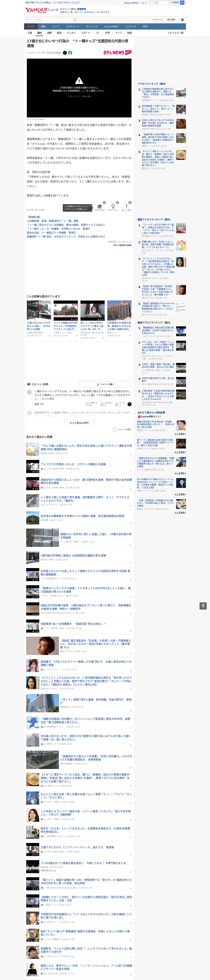Open related link 小池都知事 新宿・歌舞伎町の「トー横」視察
Viewport: 210px width, 980px height.
(53, 221)
